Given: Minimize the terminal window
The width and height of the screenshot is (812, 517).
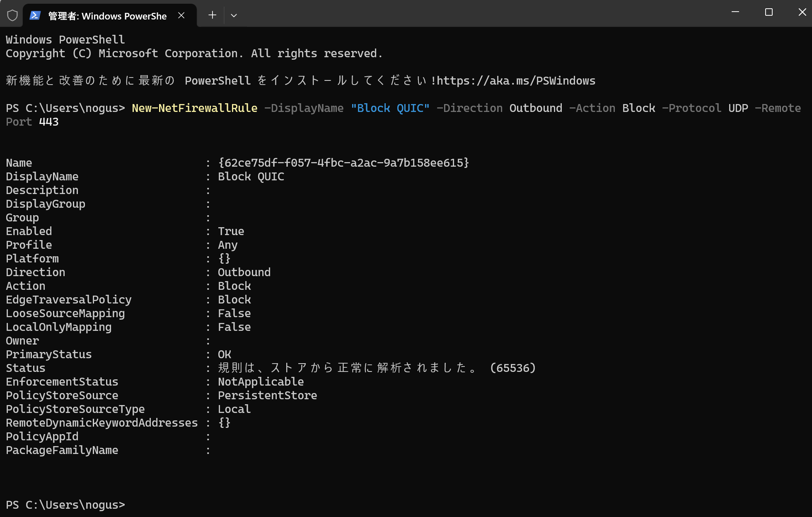Looking at the screenshot, I should tap(735, 12).
